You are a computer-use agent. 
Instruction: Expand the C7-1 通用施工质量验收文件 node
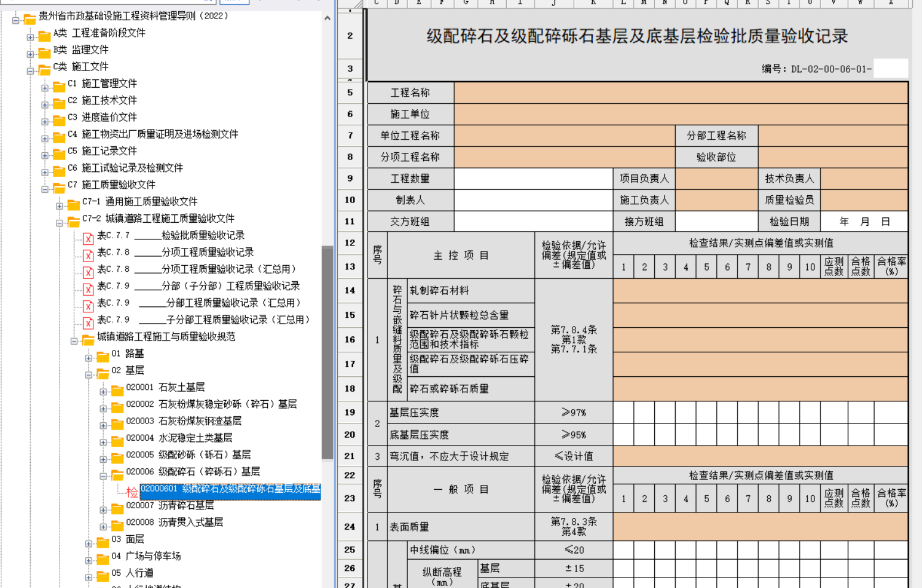coord(60,206)
